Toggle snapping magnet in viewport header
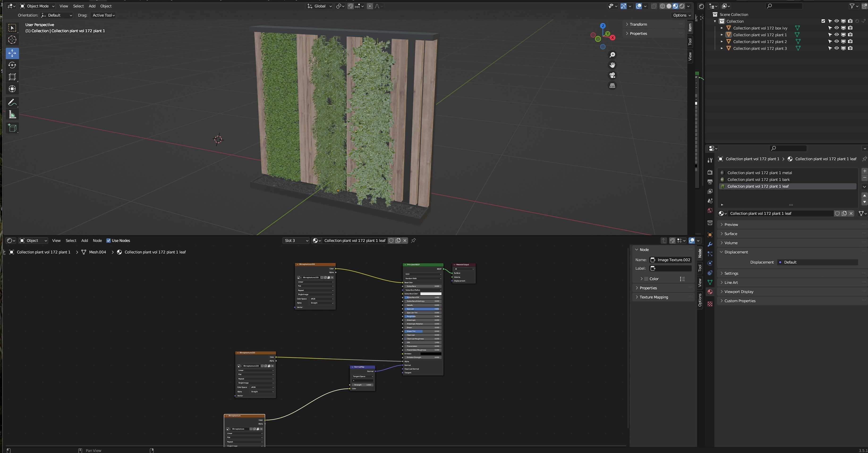Screen dimensions: 868x453 (350, 6)
